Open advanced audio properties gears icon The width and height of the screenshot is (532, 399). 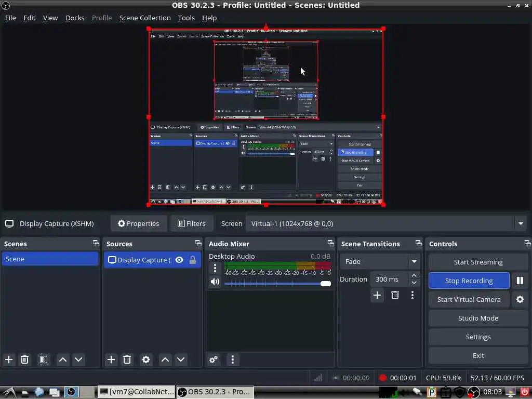pyautogui.click(x=214, y=360)
